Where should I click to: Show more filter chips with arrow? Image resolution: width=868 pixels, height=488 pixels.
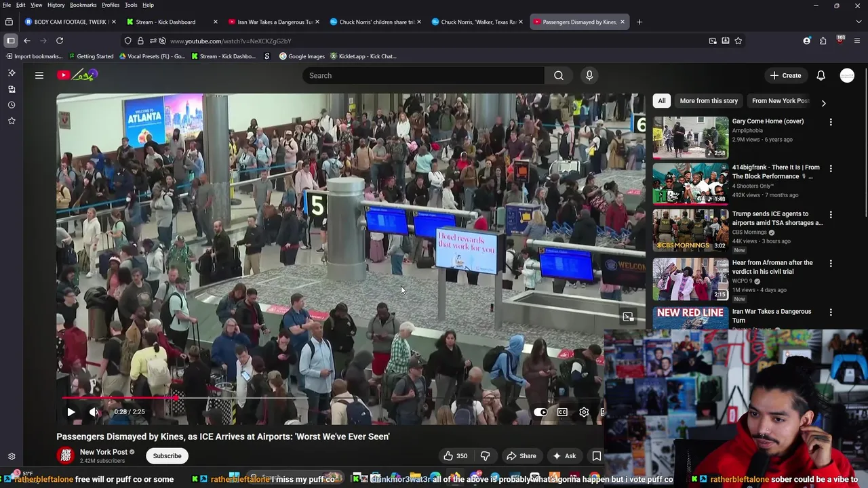coord(823,103)
